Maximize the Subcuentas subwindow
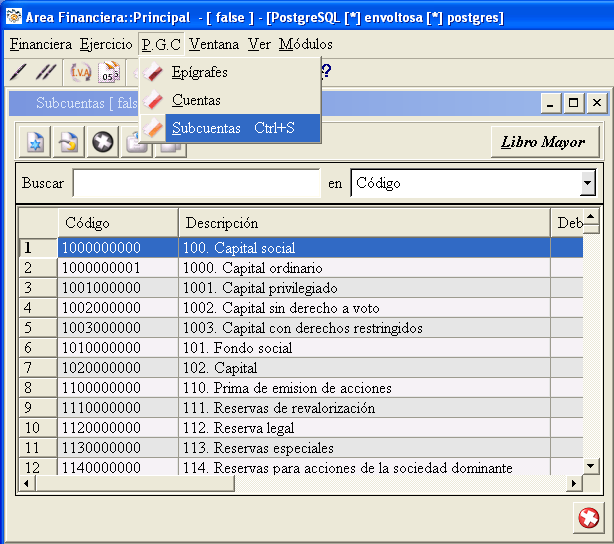This screenshot has height=544, width=614. click(x=574, y=103)
